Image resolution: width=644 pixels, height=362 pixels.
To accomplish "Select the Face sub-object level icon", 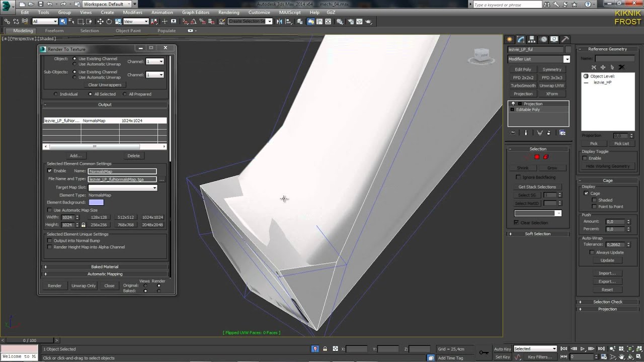I will (537, 157).
